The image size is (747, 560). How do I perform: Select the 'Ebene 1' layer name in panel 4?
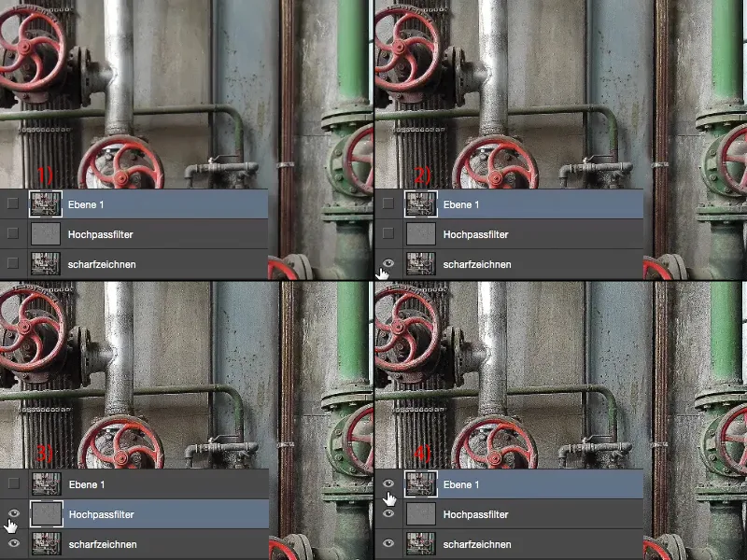tap(461, 484)
